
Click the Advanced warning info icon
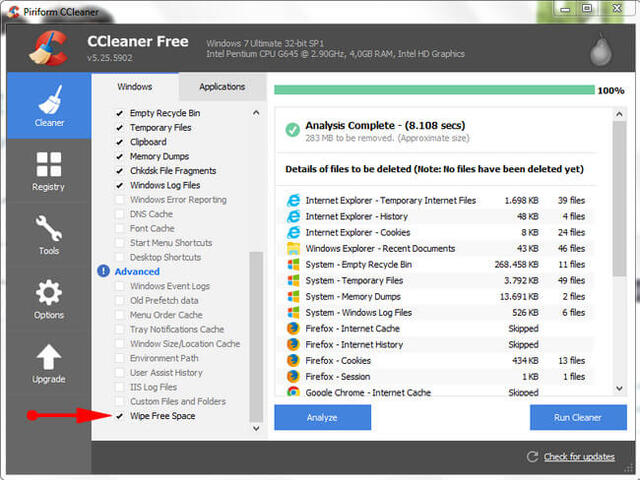(x=103, y=271)
